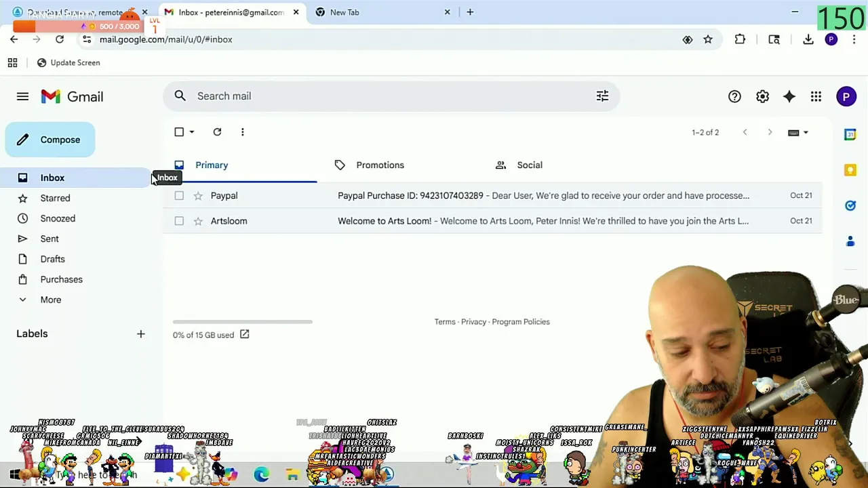Open storage management external link icon
This screenshot has height=488, width=868.
(244, 334)
